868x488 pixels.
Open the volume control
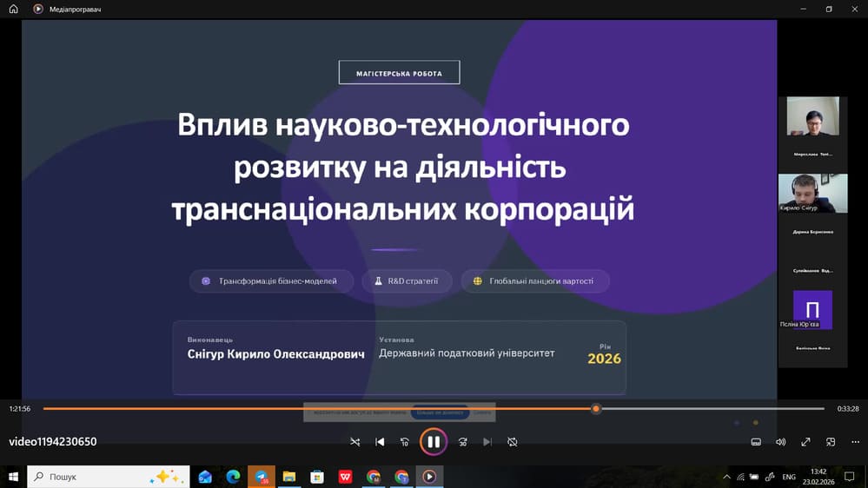pos(780,442)
